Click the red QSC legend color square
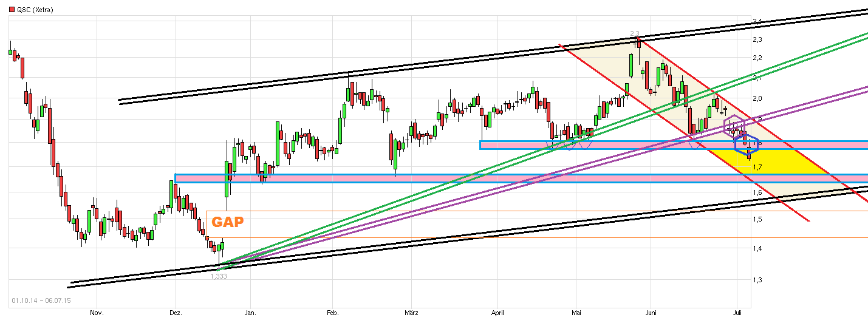This screenshot has height=329, width=868. click(x=11, y=10)
